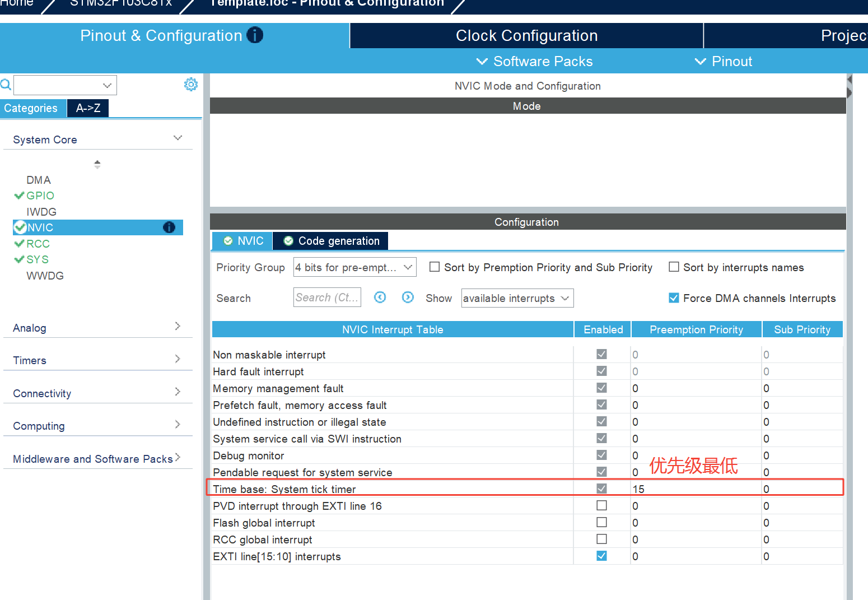
Task: Open the Software Packs dropdown menu
Action: tap(534, 61)
